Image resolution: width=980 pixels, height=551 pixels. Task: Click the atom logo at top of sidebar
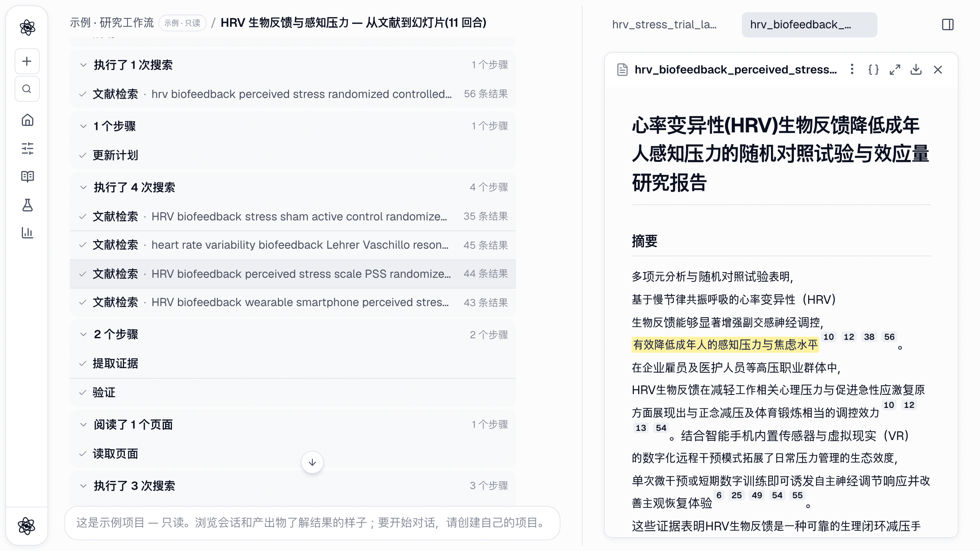point(27,28)
